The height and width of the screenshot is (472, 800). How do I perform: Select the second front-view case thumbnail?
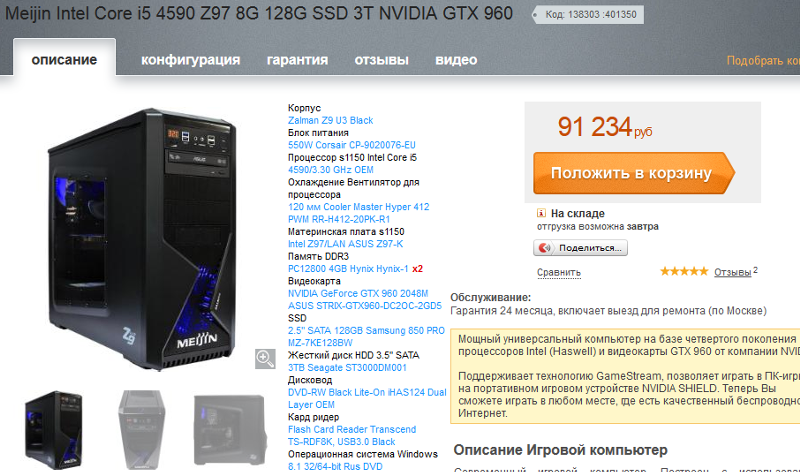[x=142, y=430]
